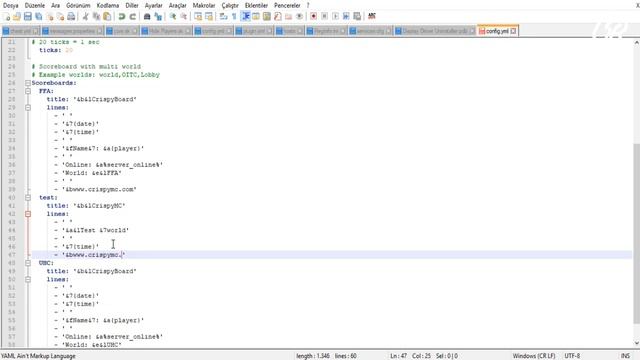This screenshot has height=360, width=640.
Task: Click UTF-8 encoding in status bar
Action: [x=572, y=356]
